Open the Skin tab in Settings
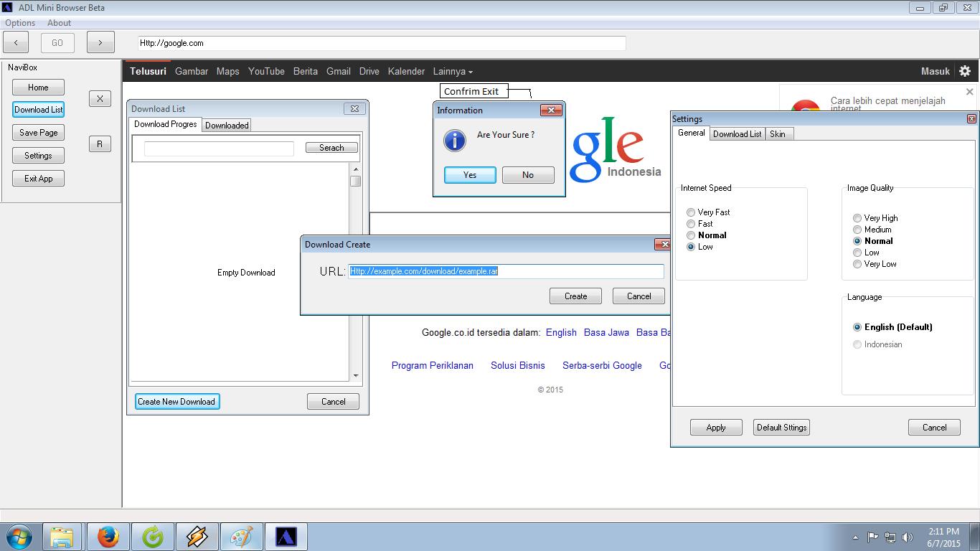Viewport: 980px width, 551px height. [778, 134]
